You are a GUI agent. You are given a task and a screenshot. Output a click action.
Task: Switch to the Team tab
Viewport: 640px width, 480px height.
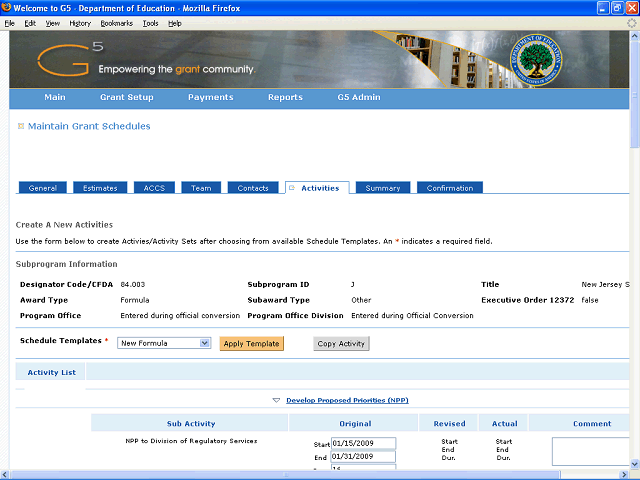coord(201,188)
